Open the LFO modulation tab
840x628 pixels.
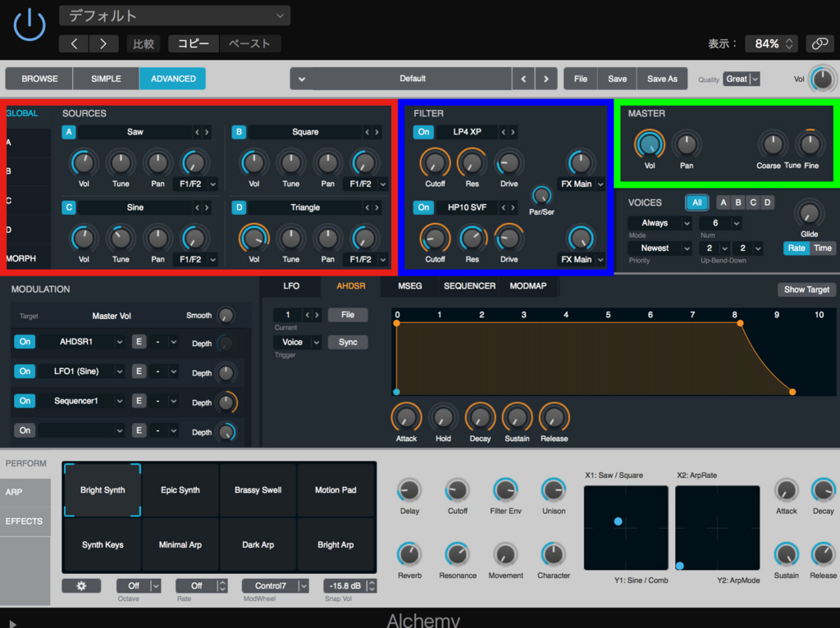click(291, 286)
